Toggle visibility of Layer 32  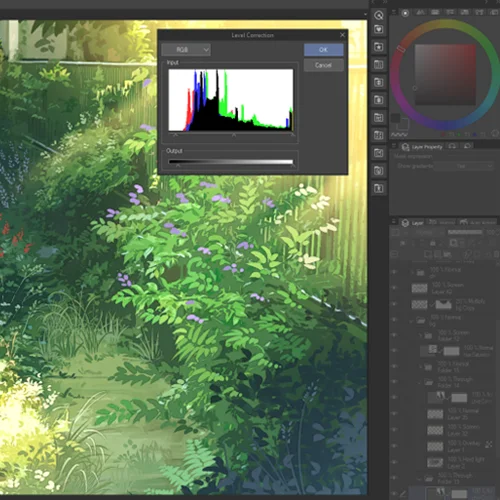[x=394, y=430]
